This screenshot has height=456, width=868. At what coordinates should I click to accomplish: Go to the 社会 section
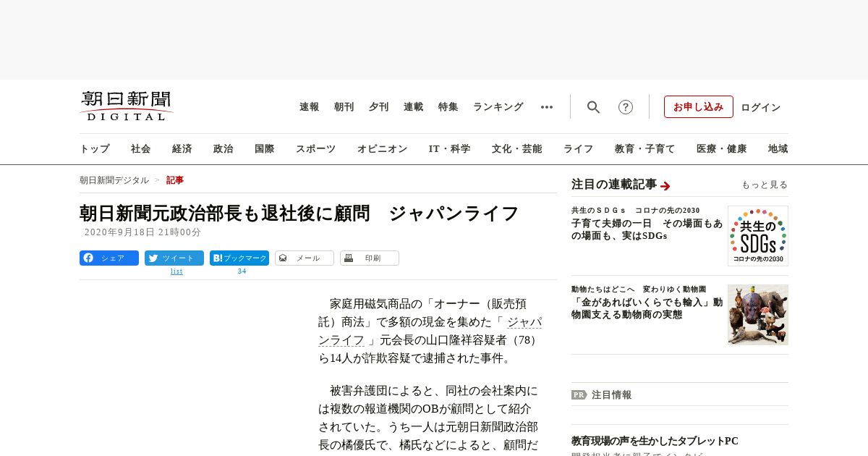[x=141, y=149]
